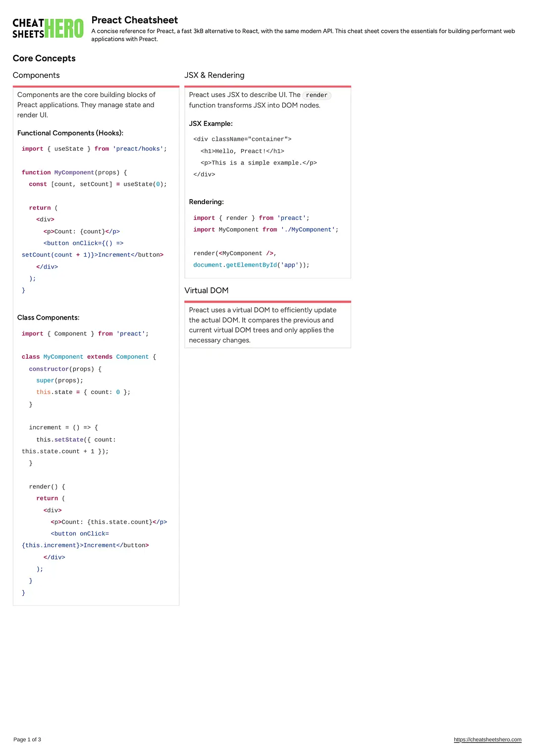Viewport: 535px width, 756px height.
Task: Click the increment arrow function line
Action: [x=63, y=428]
